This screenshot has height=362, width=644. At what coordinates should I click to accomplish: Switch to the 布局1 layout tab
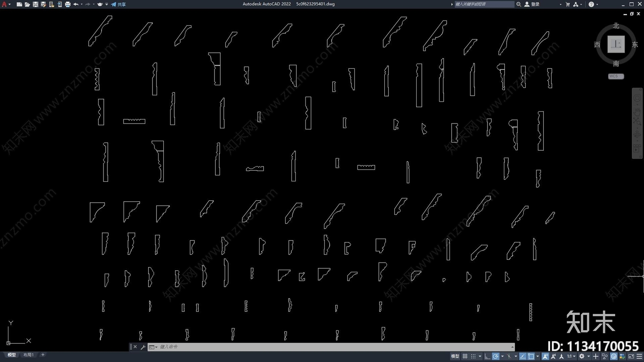(28, 355)
